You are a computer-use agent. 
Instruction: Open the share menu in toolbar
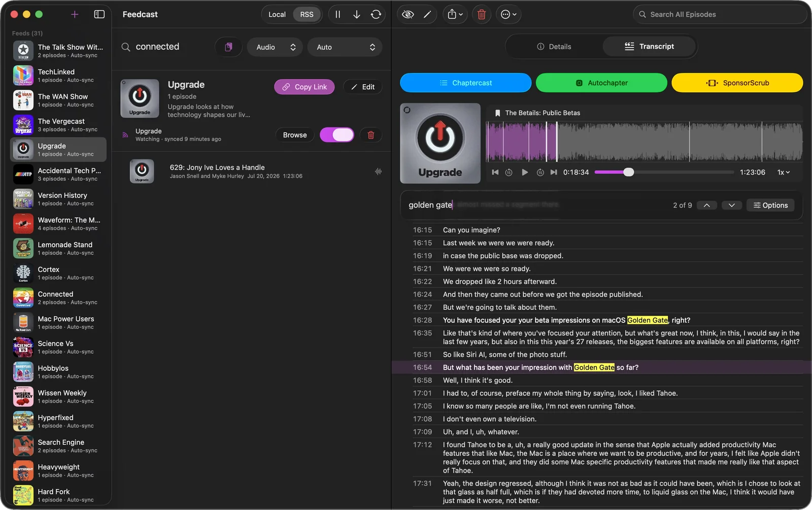click(455, 14)
